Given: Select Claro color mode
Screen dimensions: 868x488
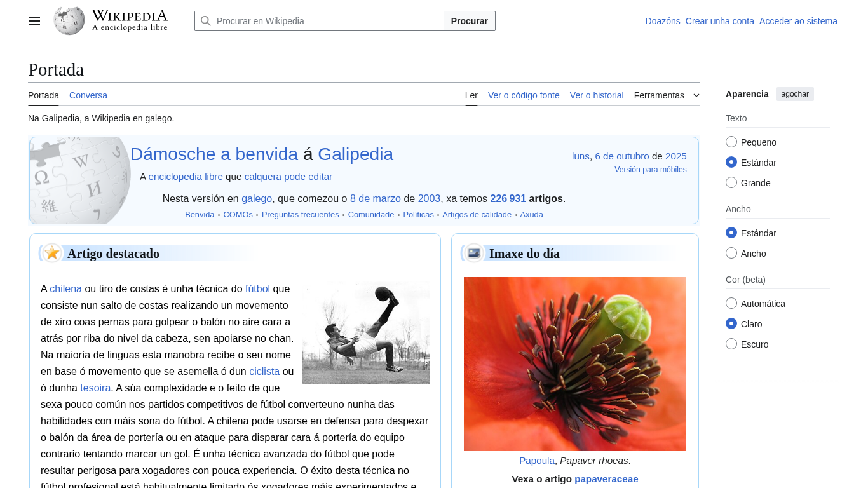Looking at the screenshot, I should point(731,323).
